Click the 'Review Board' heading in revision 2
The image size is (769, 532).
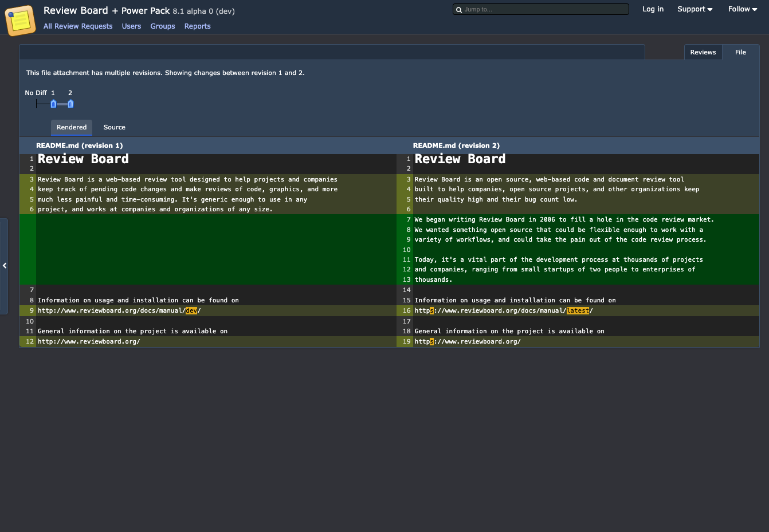pos(460,159)
